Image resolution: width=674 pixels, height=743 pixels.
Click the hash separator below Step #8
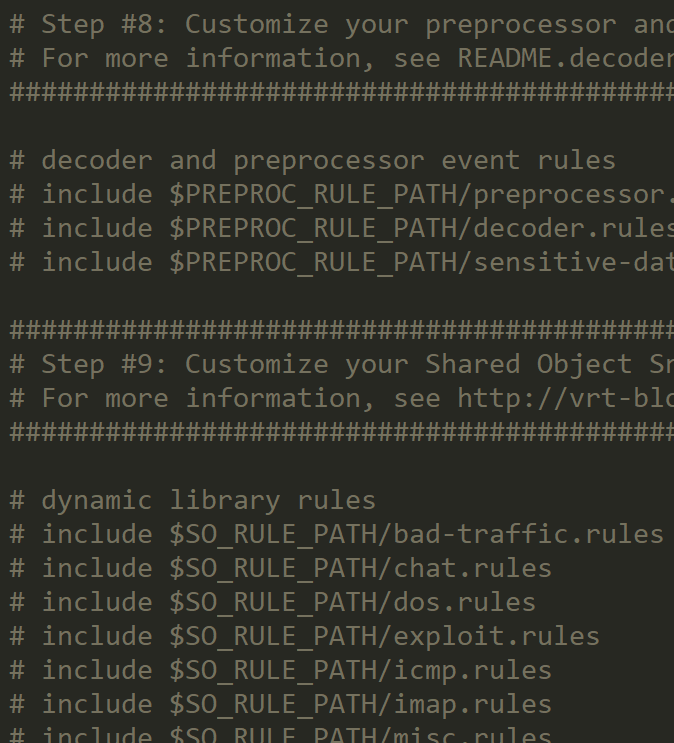coord(342,92)
